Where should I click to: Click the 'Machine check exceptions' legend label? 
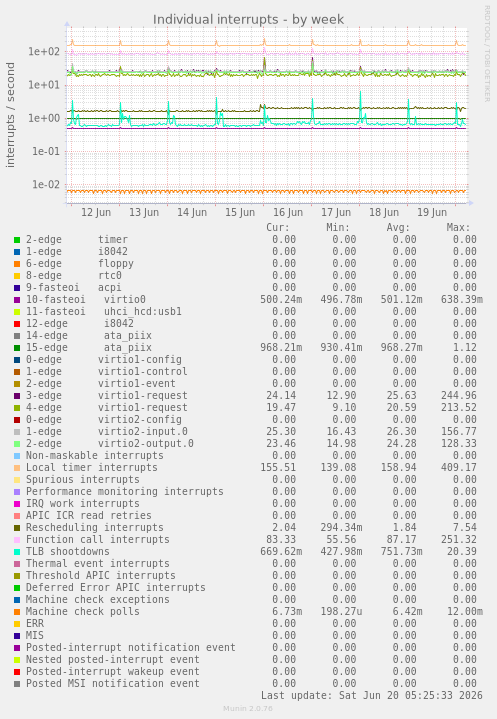click(98, 600)
